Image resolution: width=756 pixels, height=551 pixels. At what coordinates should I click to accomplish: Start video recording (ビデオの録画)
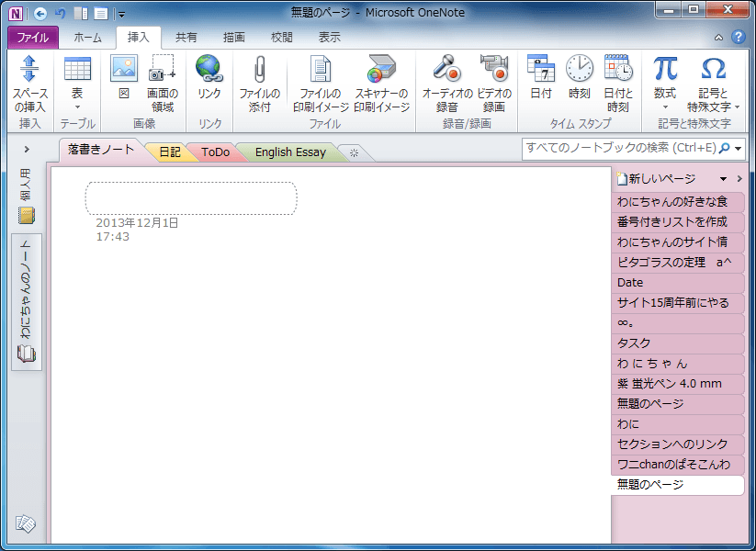(493, 84)
